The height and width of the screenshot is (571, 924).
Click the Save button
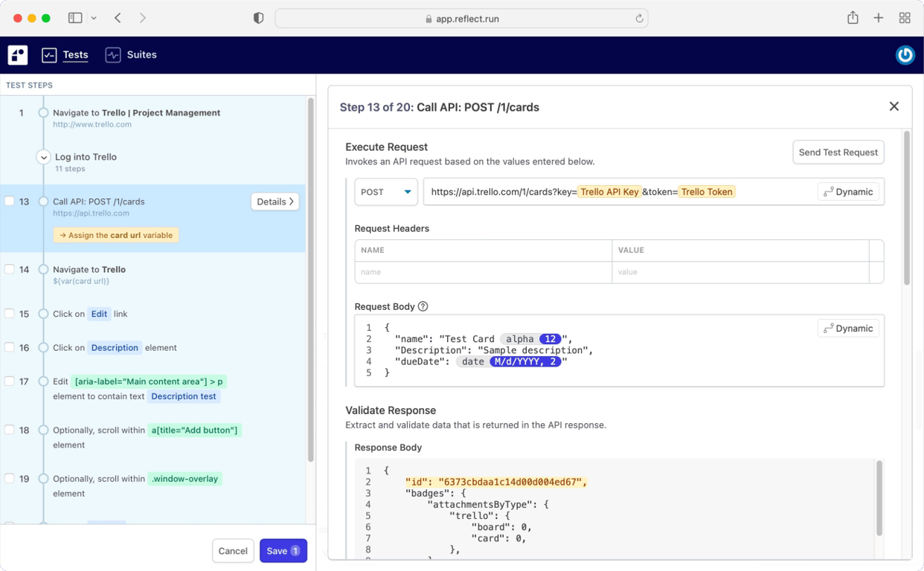click(x=283, y=551)
